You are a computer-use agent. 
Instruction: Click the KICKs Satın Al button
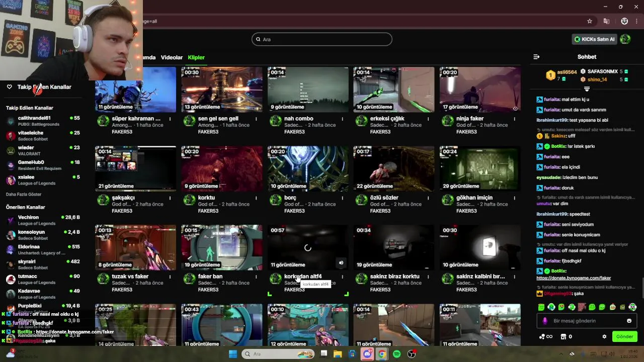click(x=595, y=39)
